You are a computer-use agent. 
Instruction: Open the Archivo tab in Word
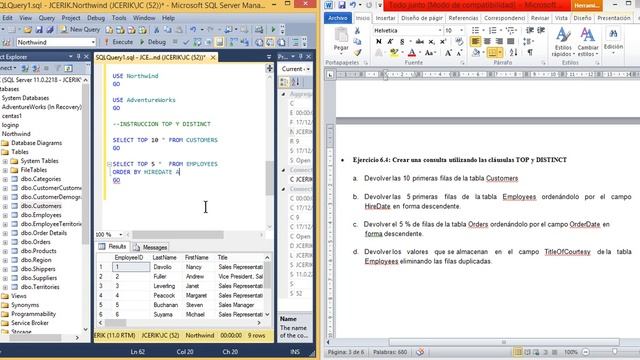pyautogui.click(x=338, y=18)
